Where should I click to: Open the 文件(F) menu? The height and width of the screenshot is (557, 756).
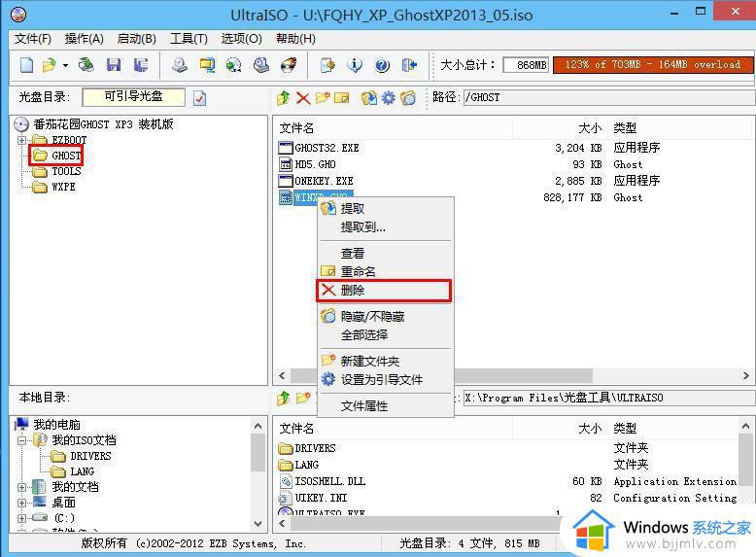click(33, 39)
